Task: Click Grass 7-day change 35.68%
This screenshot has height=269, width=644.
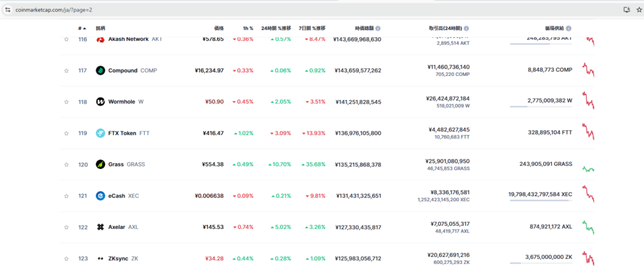Action: pos(313,165)
